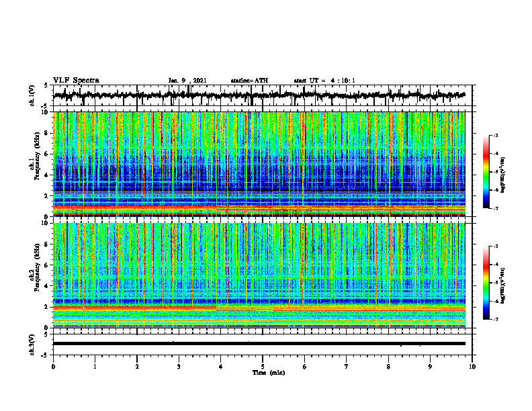532x411 pixels.
Task: Click time axis tick label "3"
Action: point(179,367)
